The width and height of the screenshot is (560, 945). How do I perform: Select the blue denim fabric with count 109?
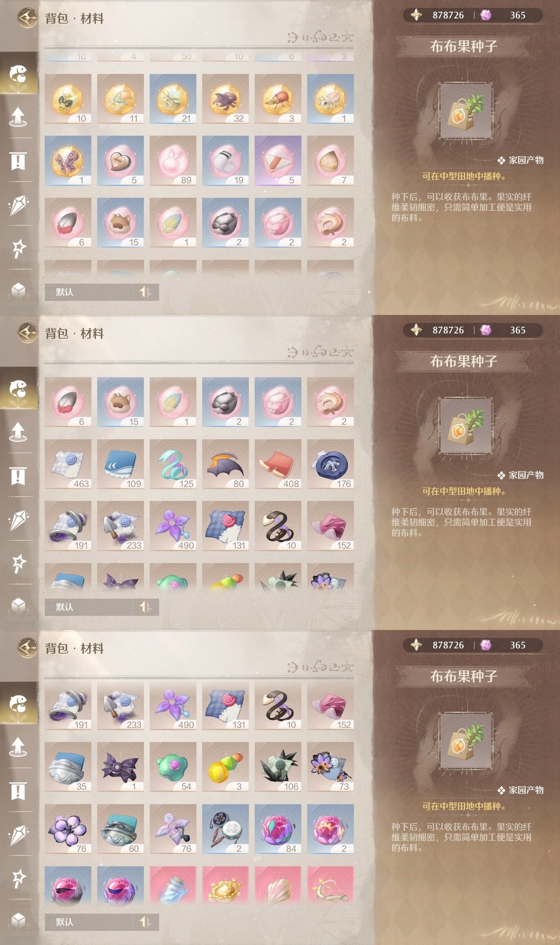click(120, 464)
